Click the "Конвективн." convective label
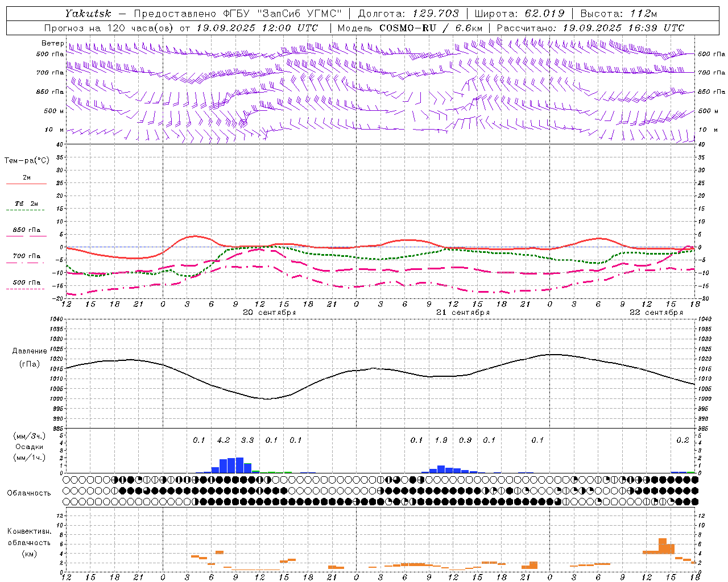 point(29,531)
